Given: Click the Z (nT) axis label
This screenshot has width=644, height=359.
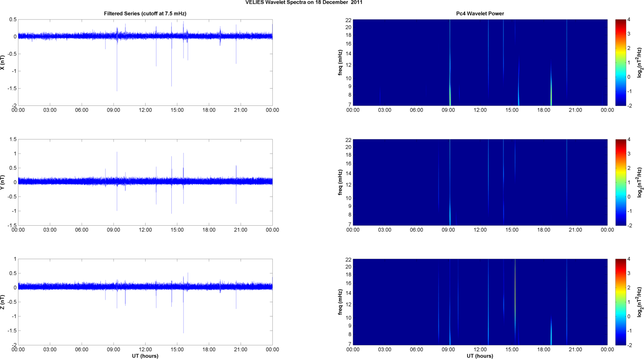Looking at the screenshot, I should 3,302.
